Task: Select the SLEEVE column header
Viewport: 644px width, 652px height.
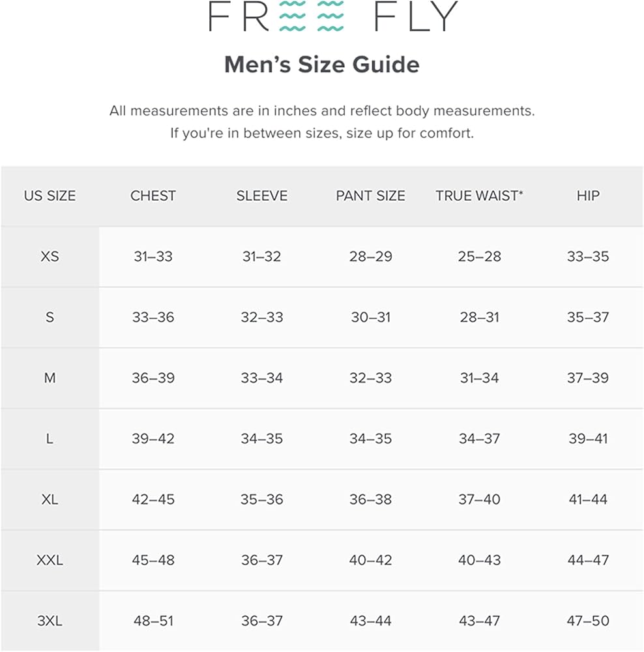Action: [x=261, y=196]
